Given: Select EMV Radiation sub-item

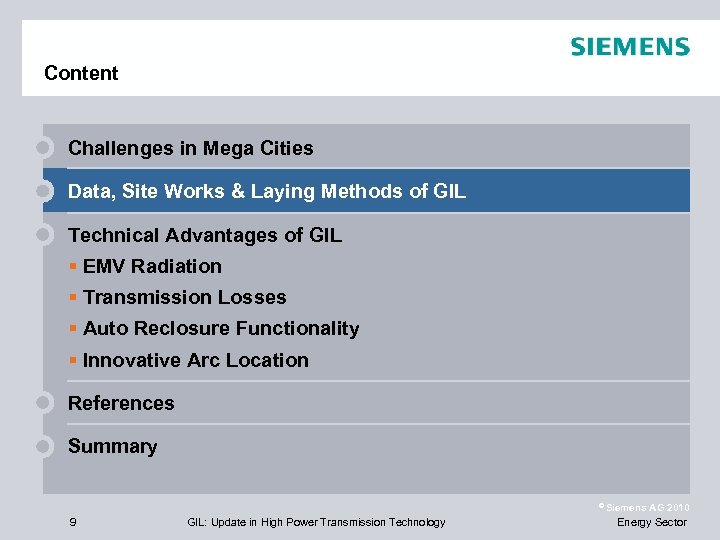Looking at the screenshot, I should click(x=152, y=266).
